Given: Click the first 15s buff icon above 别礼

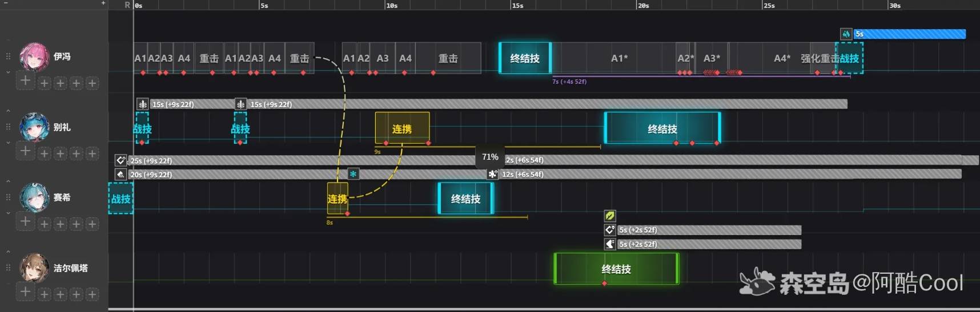Looking at the screenshot, I should pyautogui.click(x=143, y=104).
